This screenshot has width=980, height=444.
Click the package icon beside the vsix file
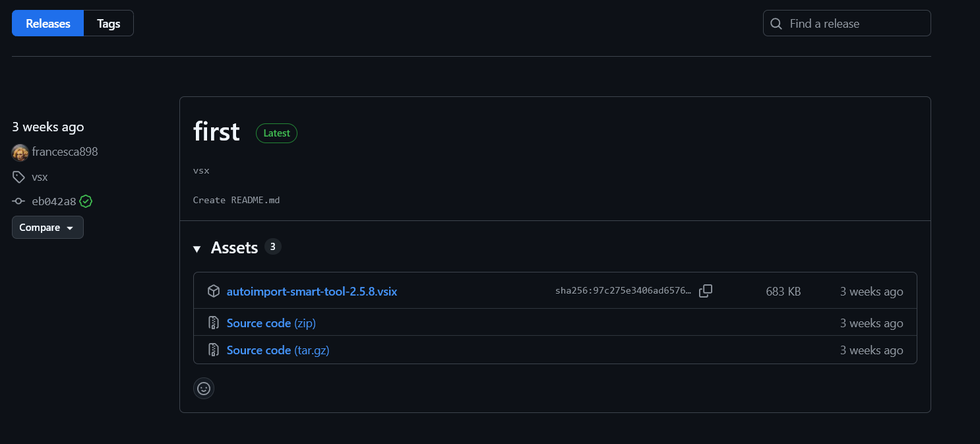[x=213, y=291]
